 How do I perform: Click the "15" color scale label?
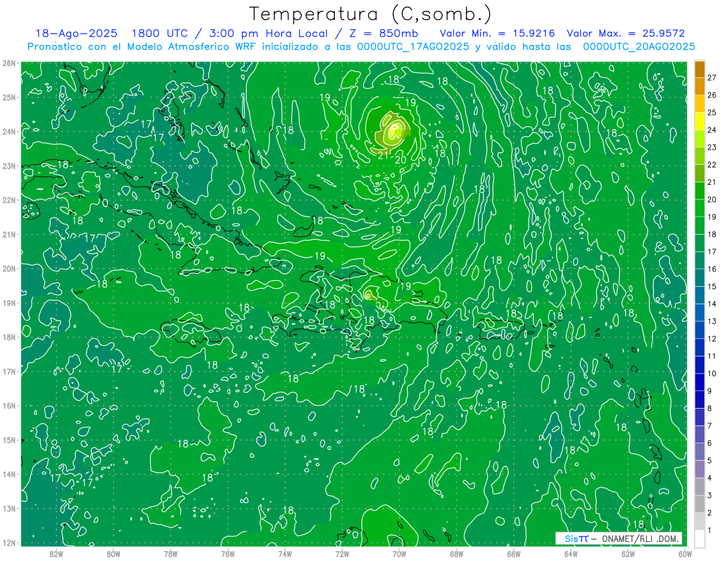pyautogui.click(x=712, y=286)
